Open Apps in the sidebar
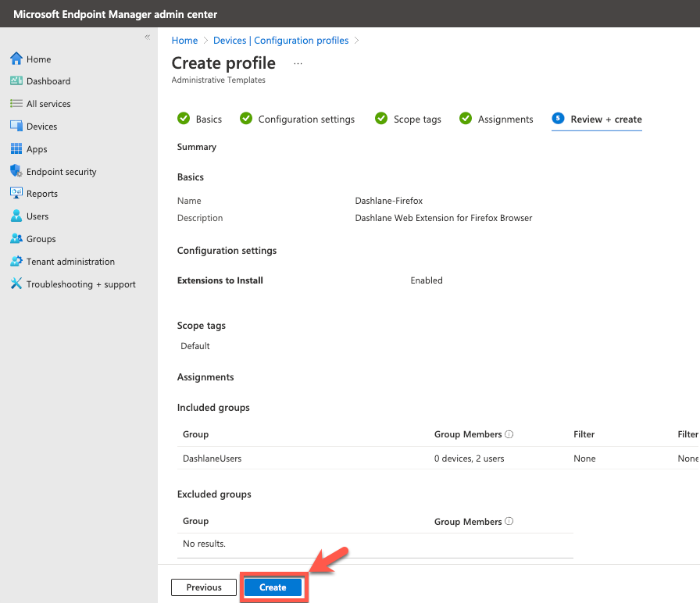The width and height of the screenshot is (700, 603). coord(37,149)
